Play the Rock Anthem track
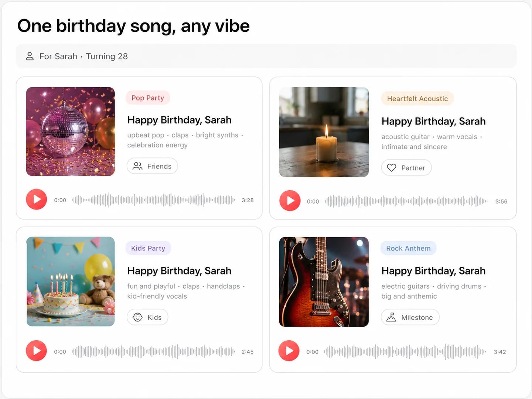The image size is (532, 399). point(289,351)
